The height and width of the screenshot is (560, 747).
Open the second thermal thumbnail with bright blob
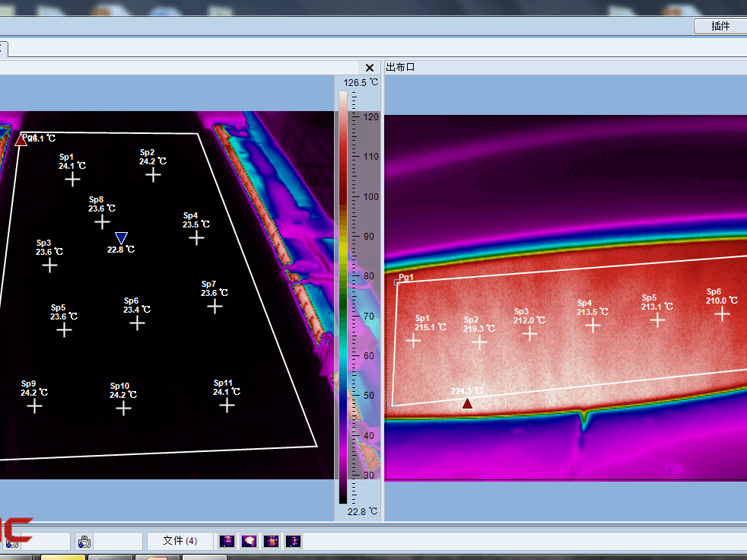pyautogui.click(x=250, y=541)
